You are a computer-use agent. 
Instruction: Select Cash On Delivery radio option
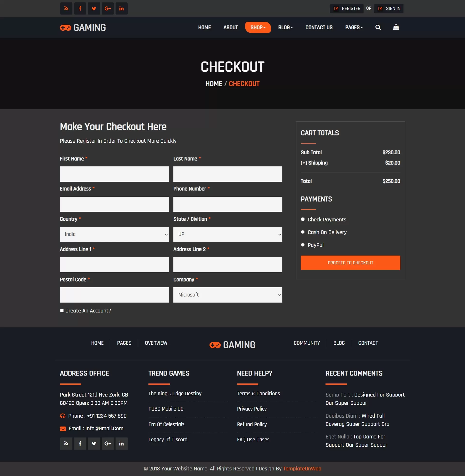[303, 232]
